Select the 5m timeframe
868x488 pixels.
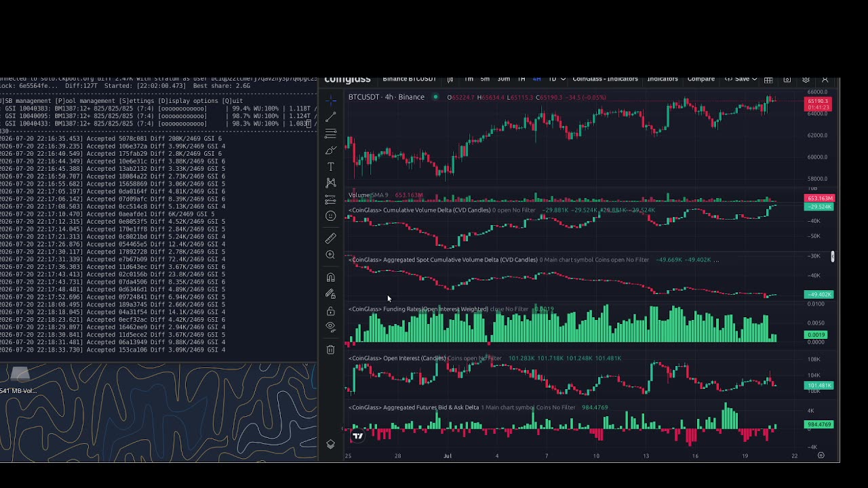coord(485,79)
